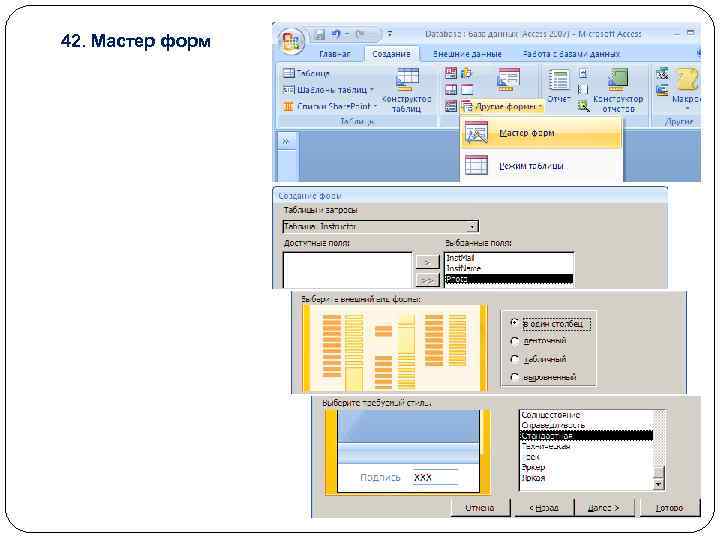Click the style list scrollbar down arrow
This screenshot has width=720, height=540.
click(x=658, y=484)
